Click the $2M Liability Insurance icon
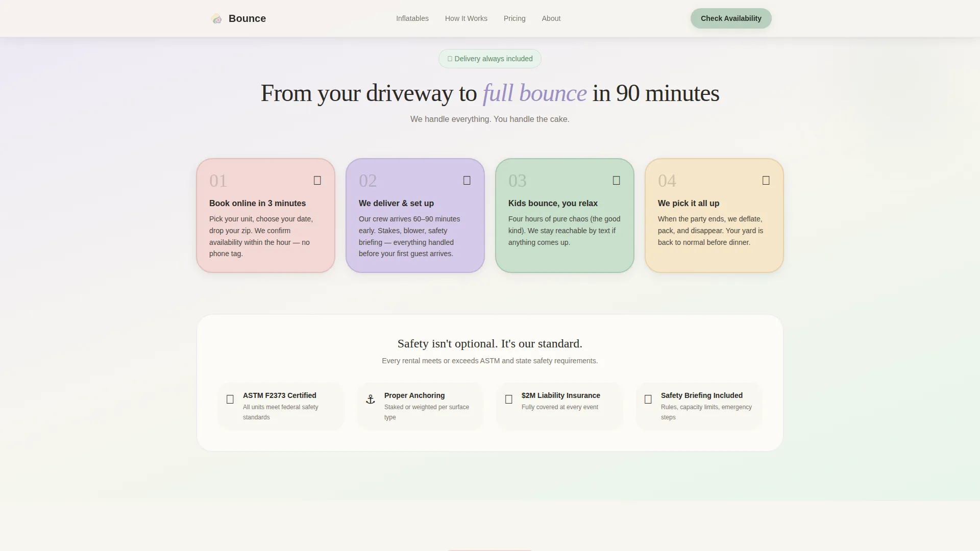The width and height of the screenshot is (980, 551). coord(509,399)
